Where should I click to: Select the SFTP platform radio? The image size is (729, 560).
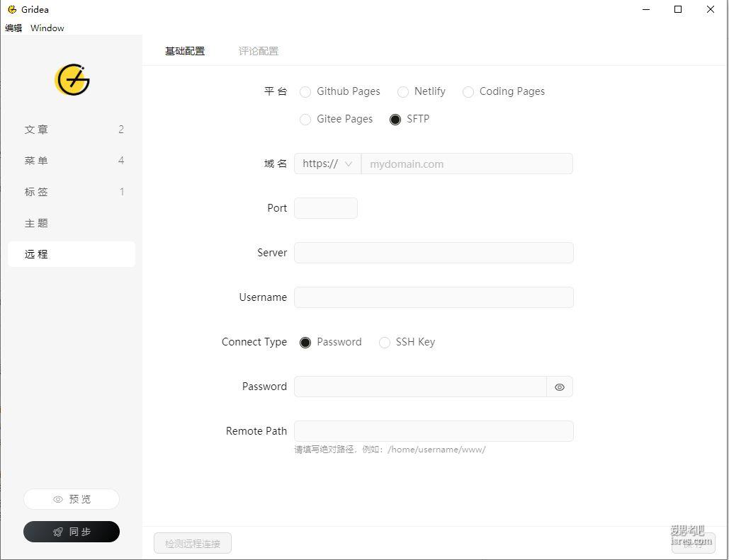click(x=395, y=120)
